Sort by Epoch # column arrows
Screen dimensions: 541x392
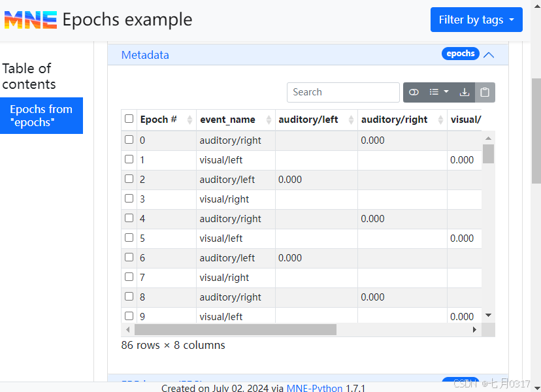pyautogui.click(x=190, y=120)
